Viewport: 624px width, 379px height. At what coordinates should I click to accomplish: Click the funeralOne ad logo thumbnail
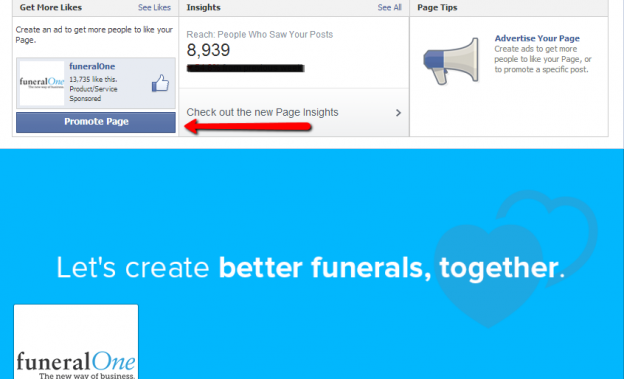(42, 83)
